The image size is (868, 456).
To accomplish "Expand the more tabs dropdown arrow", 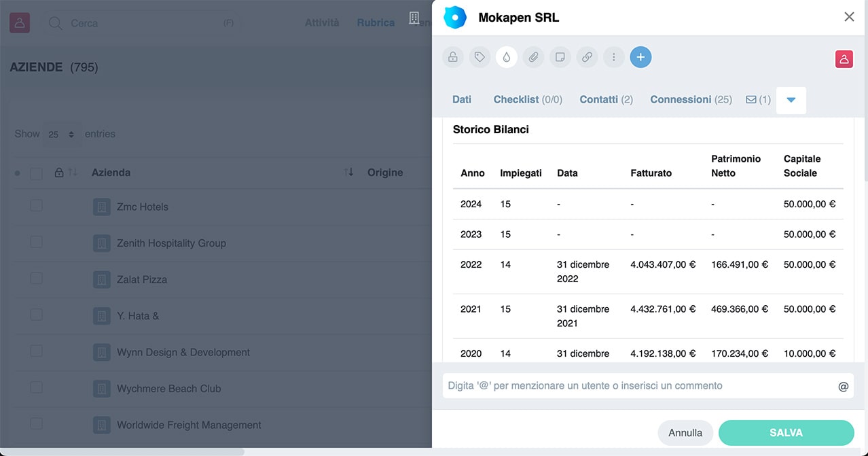I will coord(791,100).
